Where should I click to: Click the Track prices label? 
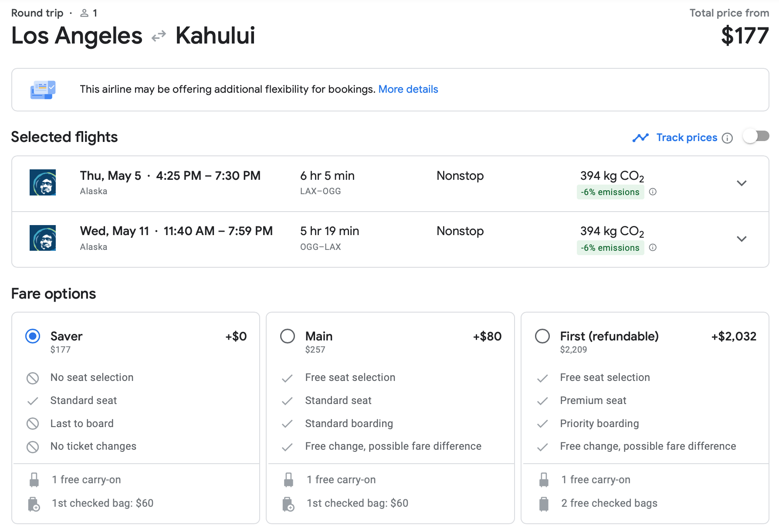(x=687, y=138)
